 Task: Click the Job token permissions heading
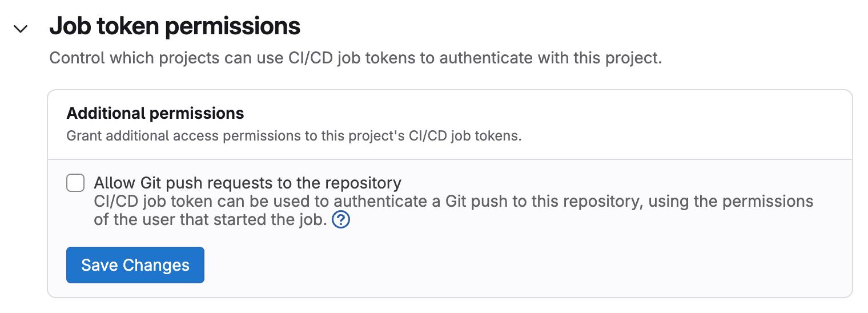[x=175, y=27]
